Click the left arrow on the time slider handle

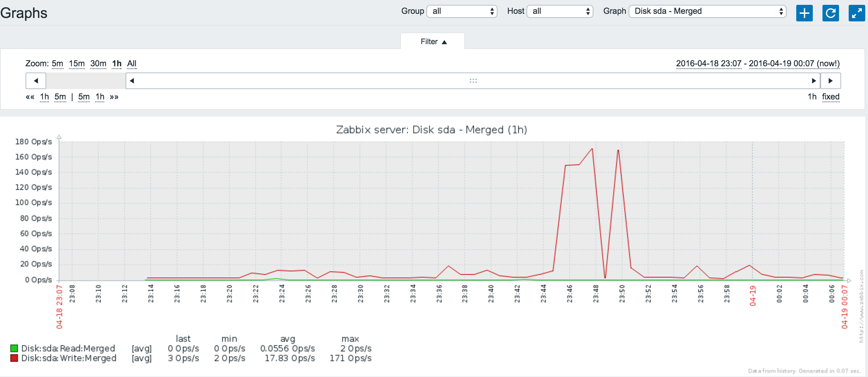pos(132,81)
